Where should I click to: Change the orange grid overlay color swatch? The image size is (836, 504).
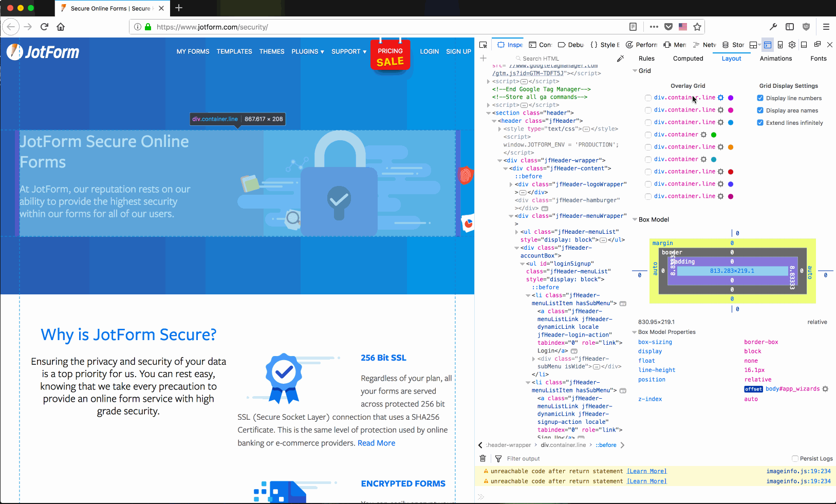[x=731, y=147]
